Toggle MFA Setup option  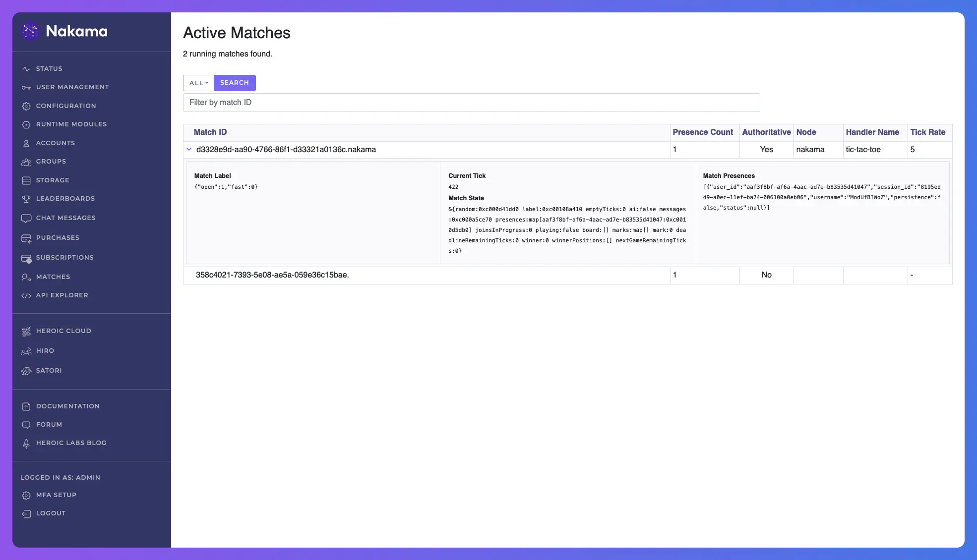click(57, 495)
